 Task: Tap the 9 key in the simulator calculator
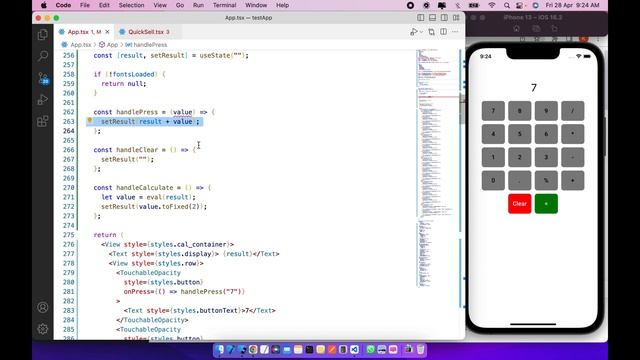pyautogui.click(x=546, y=111)
